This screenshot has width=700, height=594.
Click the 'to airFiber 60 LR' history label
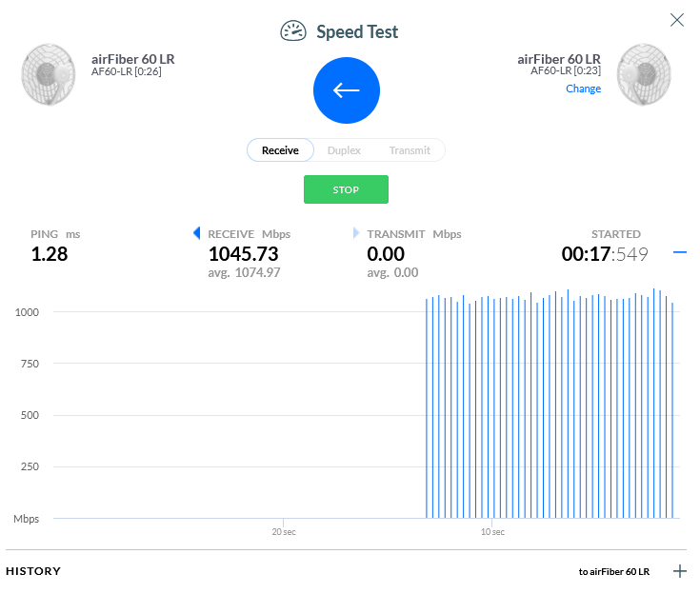pyautogui.click(x=613, y=571)
